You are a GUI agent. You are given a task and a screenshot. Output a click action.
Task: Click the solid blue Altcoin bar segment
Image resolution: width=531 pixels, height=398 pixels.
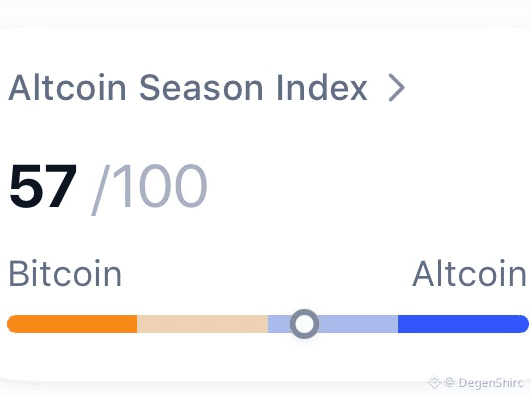coord(463,324)
